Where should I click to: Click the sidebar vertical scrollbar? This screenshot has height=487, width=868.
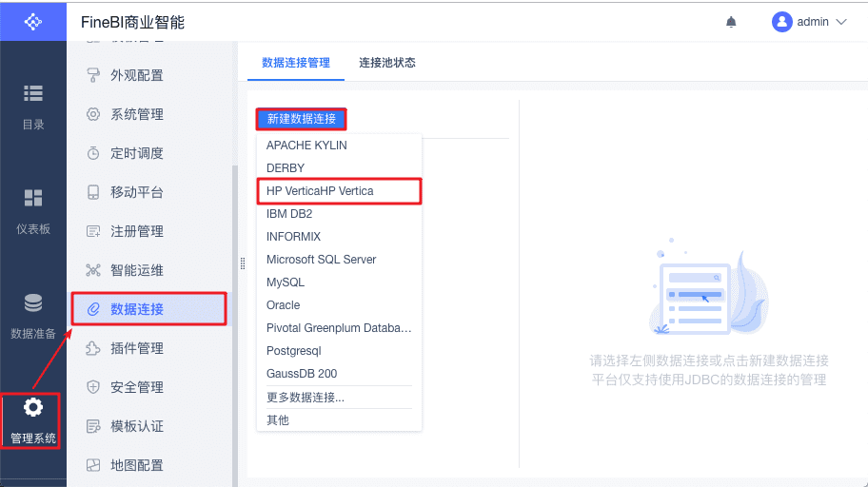[236, 323]
